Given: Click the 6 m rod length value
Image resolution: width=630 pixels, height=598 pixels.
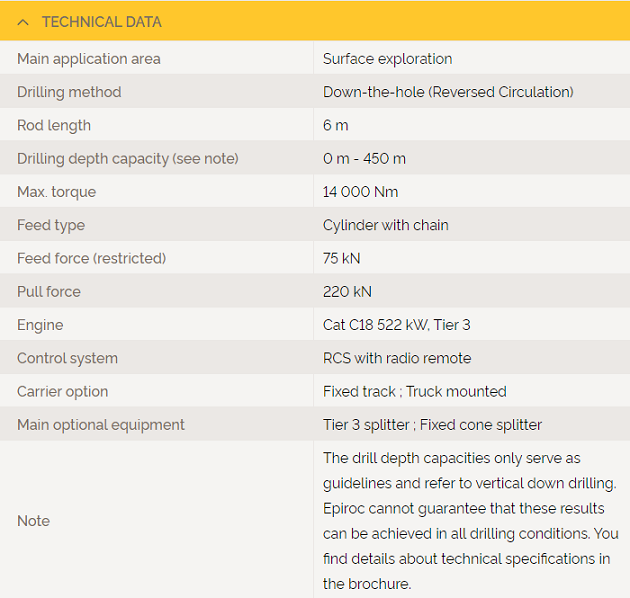Looking at the screenshot, I should [x=335, y=125].
